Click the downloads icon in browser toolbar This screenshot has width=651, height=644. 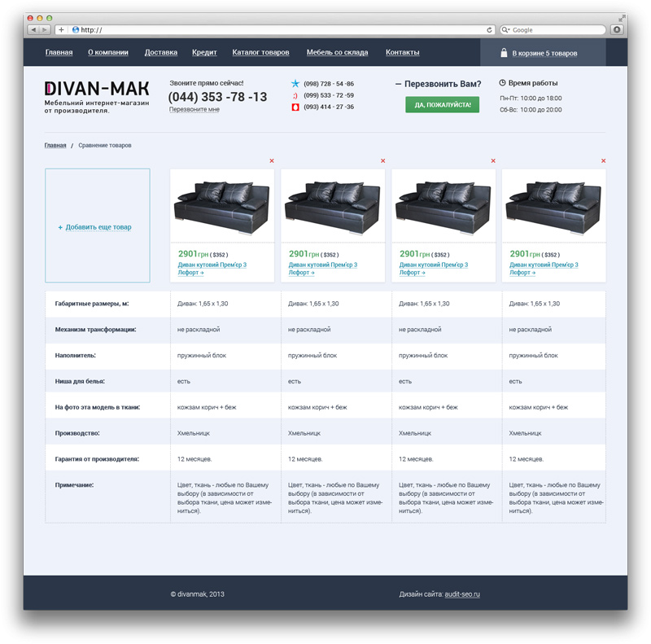click(616, 29)
